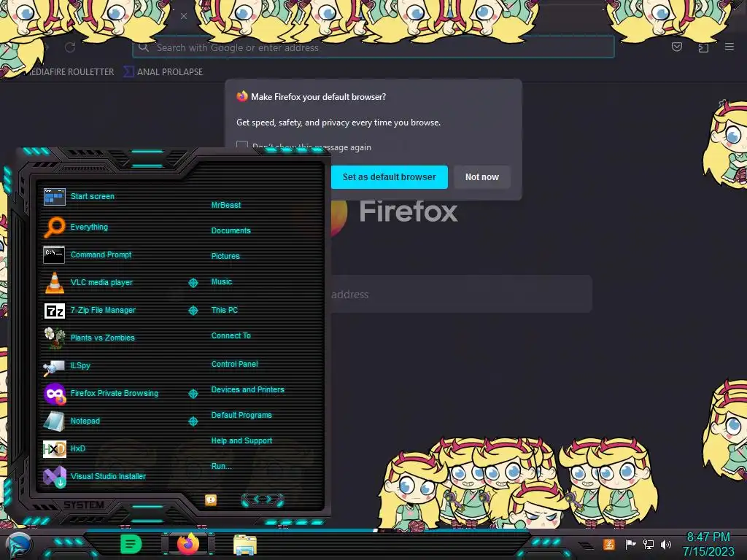Open Help and Support
This screenshot has width=747, height=560.
[241, 441]
